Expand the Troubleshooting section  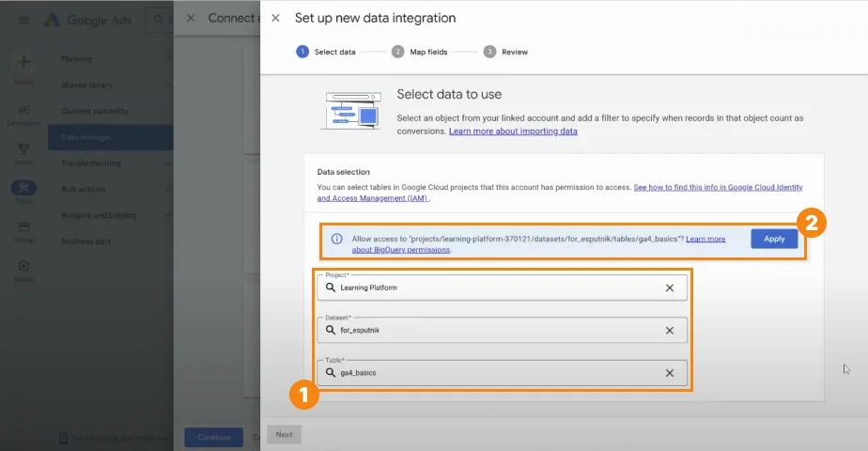pyautogui.click(x=116, y=163)
